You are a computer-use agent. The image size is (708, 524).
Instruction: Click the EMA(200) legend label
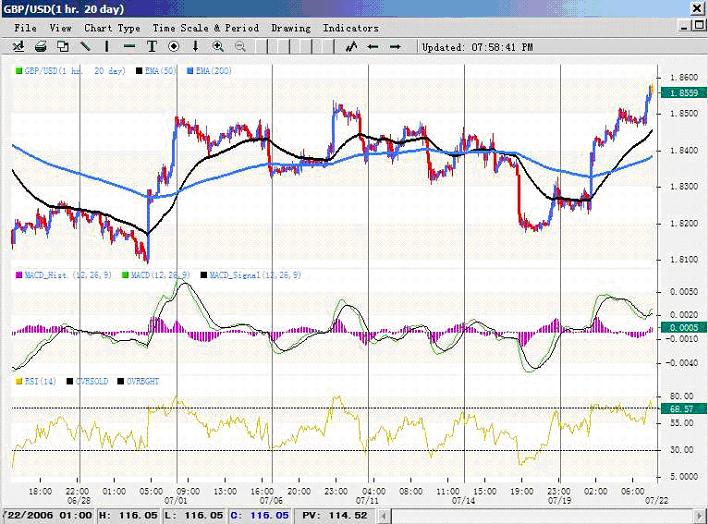[214, 71]
